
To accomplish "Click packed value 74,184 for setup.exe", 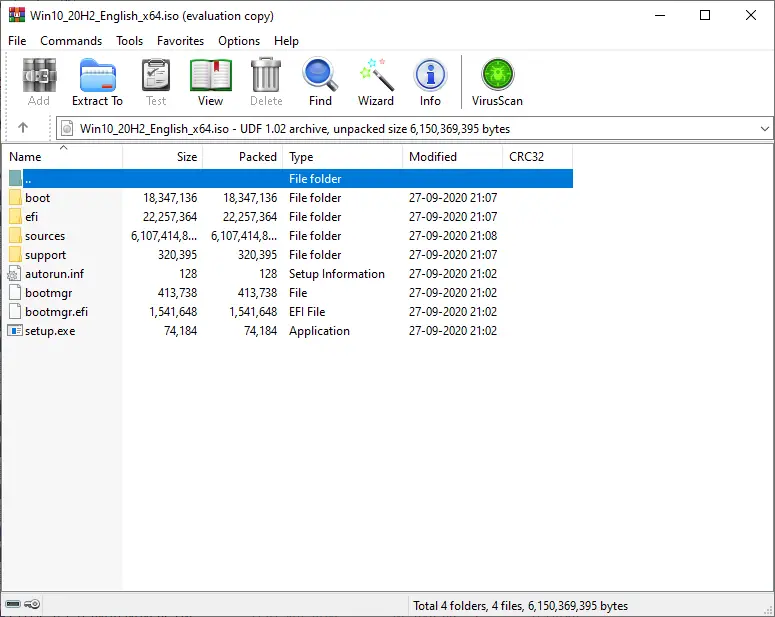I will coord(260,331).
